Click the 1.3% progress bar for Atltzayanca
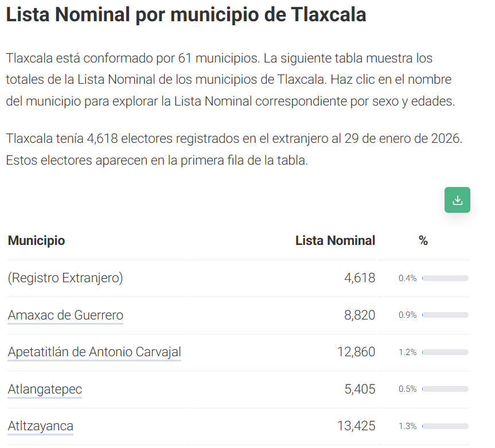This screenshot has width=495, height=448. (x=445, y=426)
